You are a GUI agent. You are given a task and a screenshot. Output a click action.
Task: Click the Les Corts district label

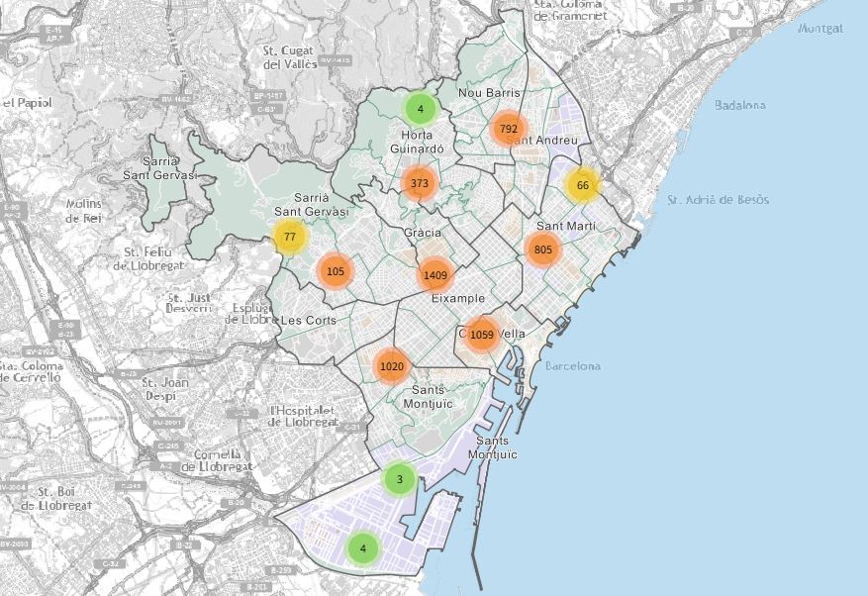(308, 321)
